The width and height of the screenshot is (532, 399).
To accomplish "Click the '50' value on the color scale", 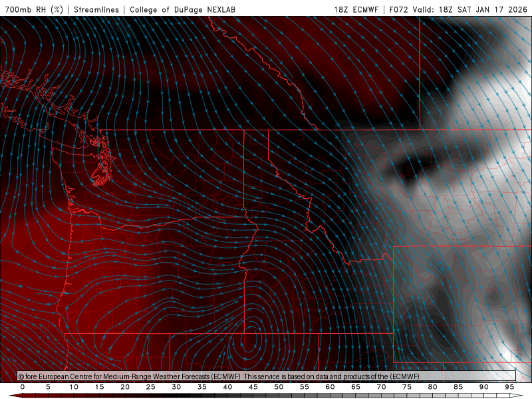I will pyautogui.click(x=279, y=387).
